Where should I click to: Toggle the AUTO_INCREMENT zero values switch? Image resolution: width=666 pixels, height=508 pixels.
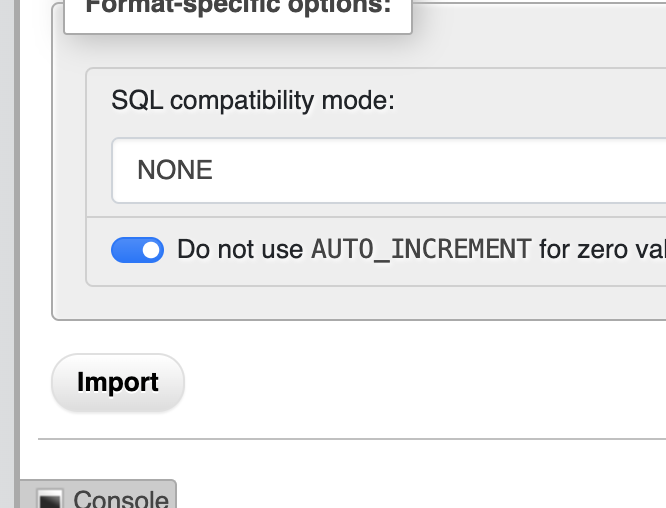[137, 250]
